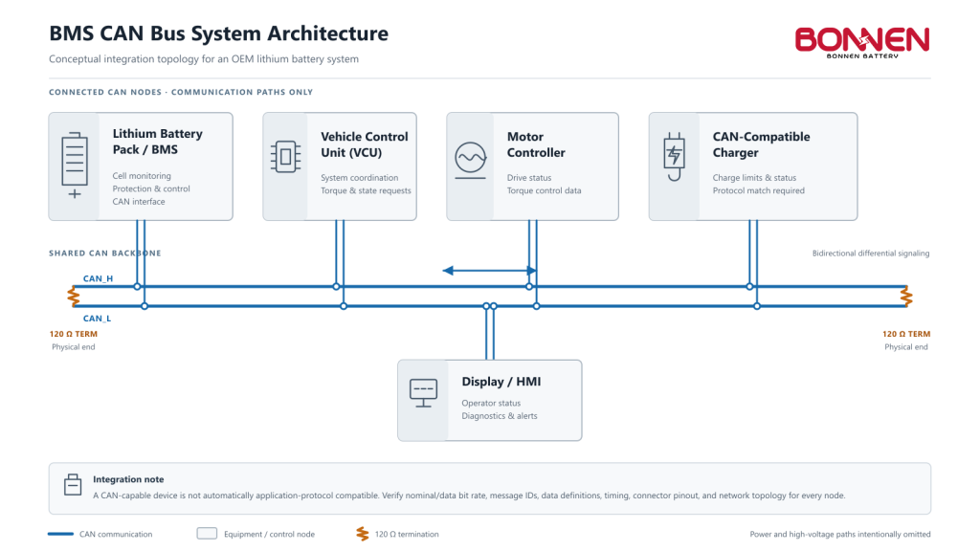Click the Torque control data text
This screenshot has width=980, height=551.
click(545, 190)
